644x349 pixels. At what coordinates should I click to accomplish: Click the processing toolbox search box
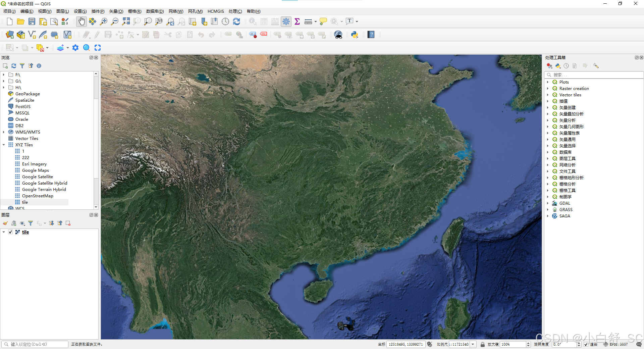coord(594,74)
